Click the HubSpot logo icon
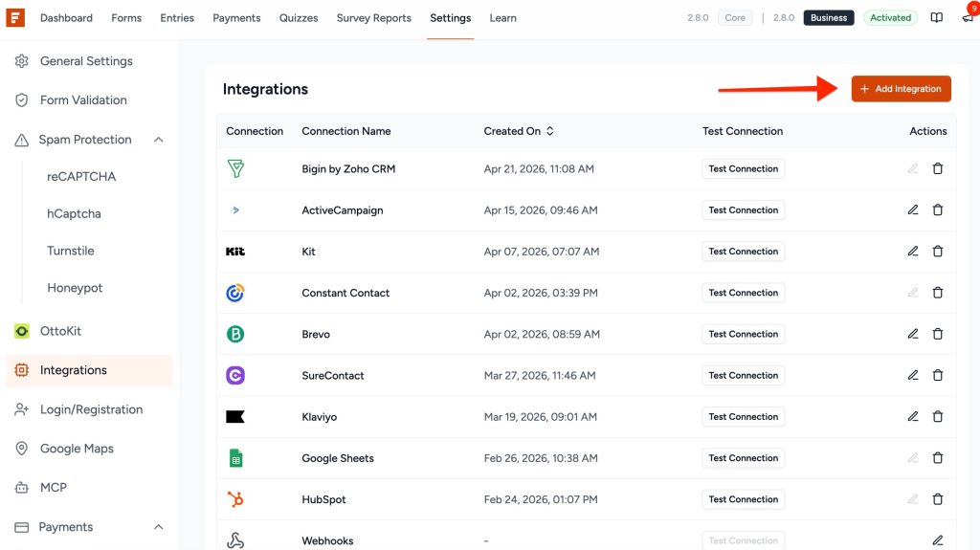980x550 pixels. click(x=235, y=499)
